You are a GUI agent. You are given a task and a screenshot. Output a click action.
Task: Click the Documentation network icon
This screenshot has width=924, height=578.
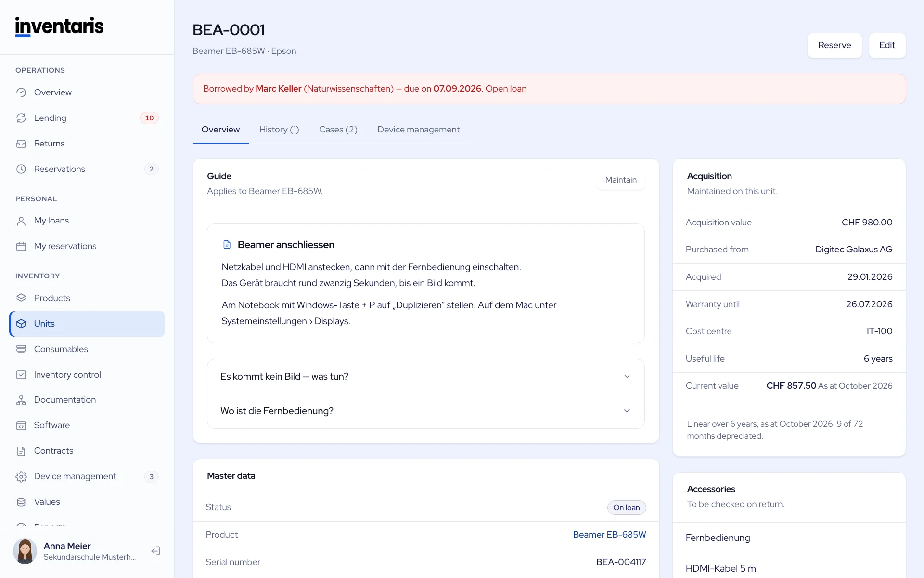point(21,400)
